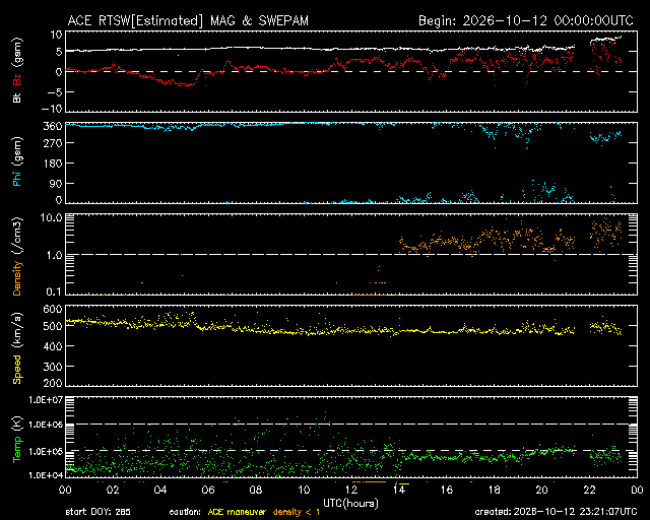The image size is (650, 520).
Task: Click the "04" hour label on the time axis
Action: pos(160,490)
